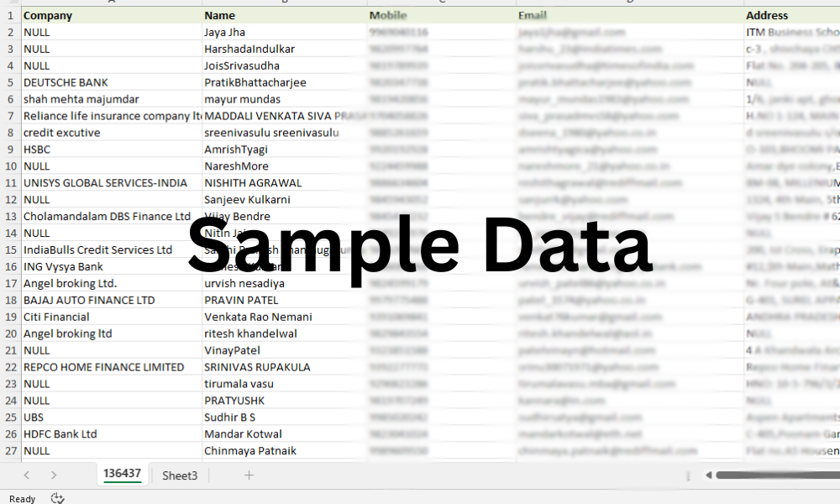Click cell UNISYS GLOBAL SERVICES-INDIA

coord(112,183)
